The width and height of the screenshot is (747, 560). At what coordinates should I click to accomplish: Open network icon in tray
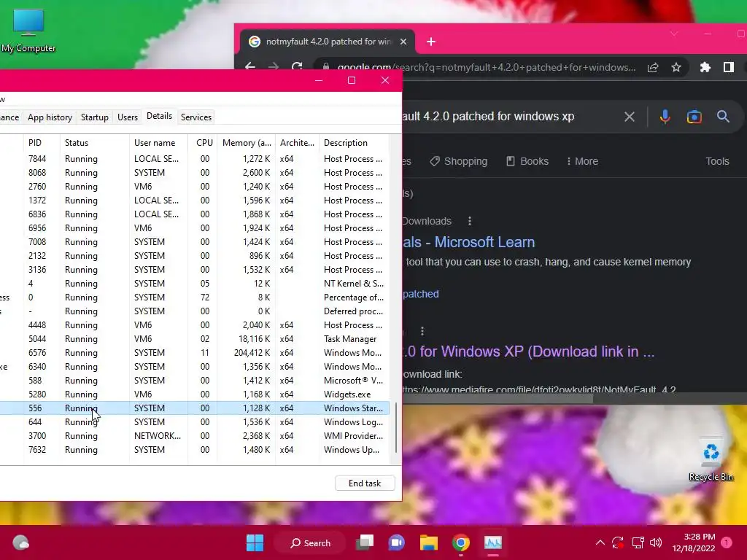click(x=638, y=542)
